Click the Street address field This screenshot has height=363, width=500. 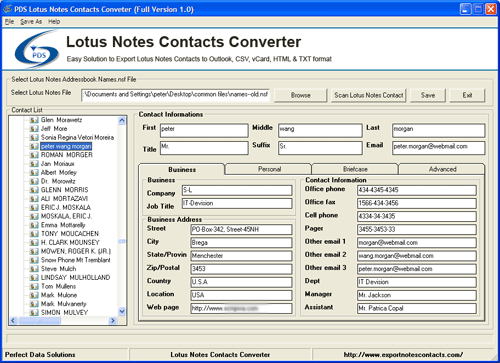click(241, 229)
